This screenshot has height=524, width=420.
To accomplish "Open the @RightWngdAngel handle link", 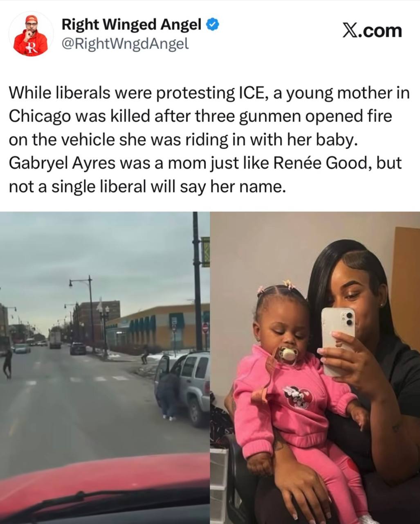I will (125, 43).
